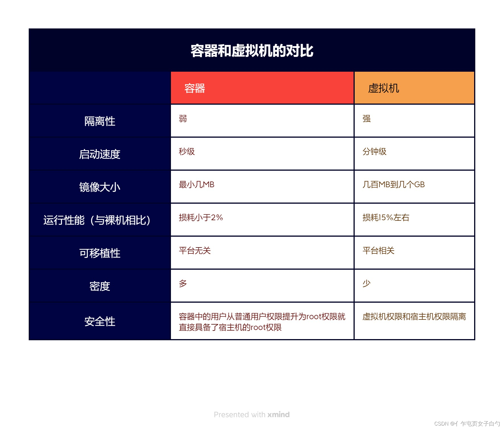
Task: Click the 损耗小于2% cell
Action: point(262,220)
